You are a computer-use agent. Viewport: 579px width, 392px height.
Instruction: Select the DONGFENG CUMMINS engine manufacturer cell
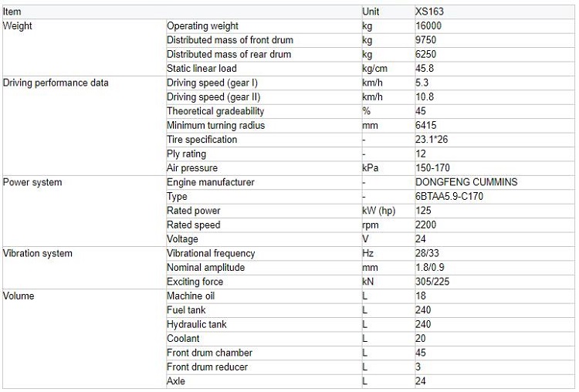click(466, 182)
